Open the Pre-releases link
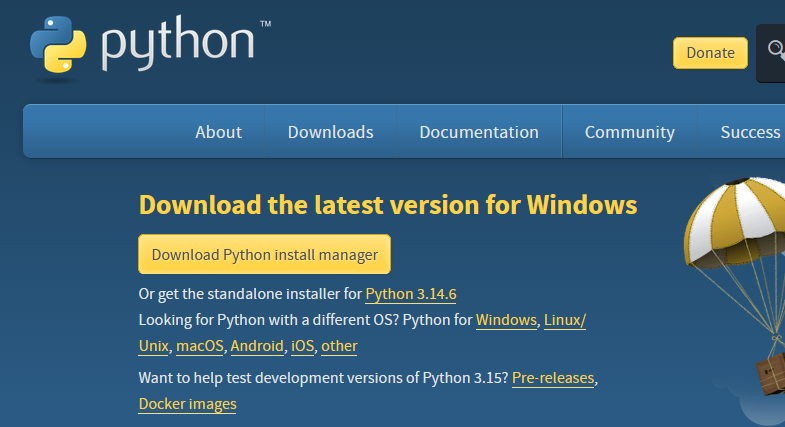This screenshot has height=427, width=785. (x=553, y=378)
